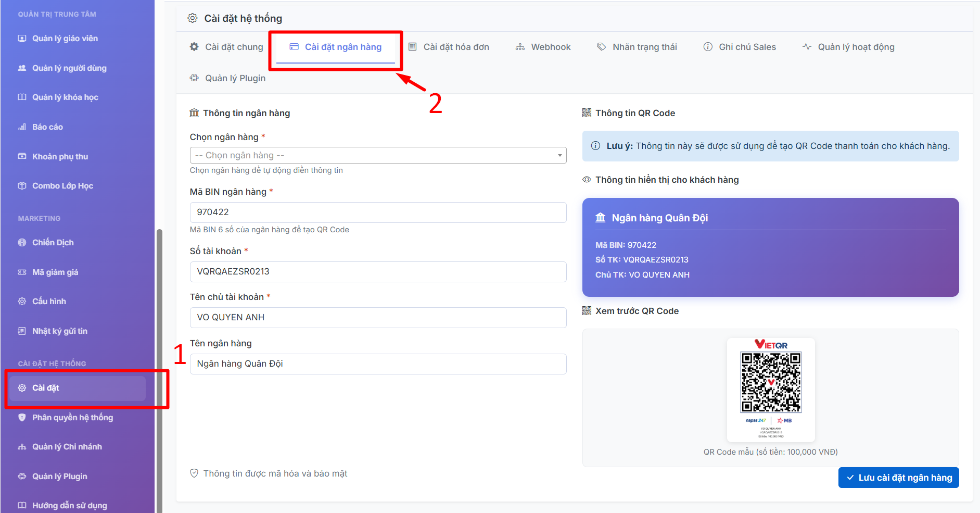This screenshot has width=980, height=513.
Task: Click the VietQR sample code image
Action: coord(771,382)
